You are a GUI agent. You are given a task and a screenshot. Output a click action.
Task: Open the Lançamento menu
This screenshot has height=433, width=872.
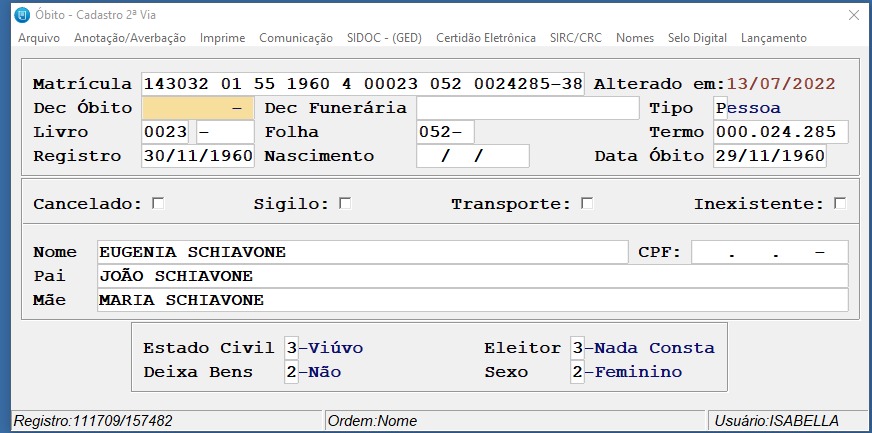click(x=774, y=38)
